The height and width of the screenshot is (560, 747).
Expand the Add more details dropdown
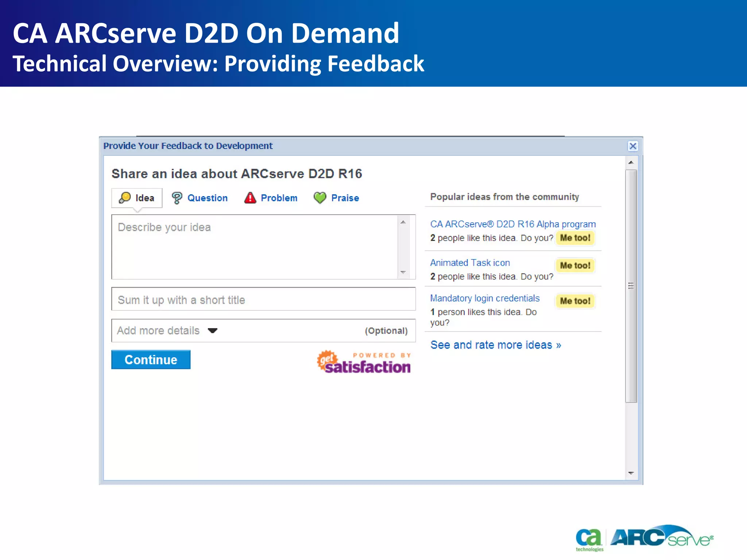pos(263,331)
